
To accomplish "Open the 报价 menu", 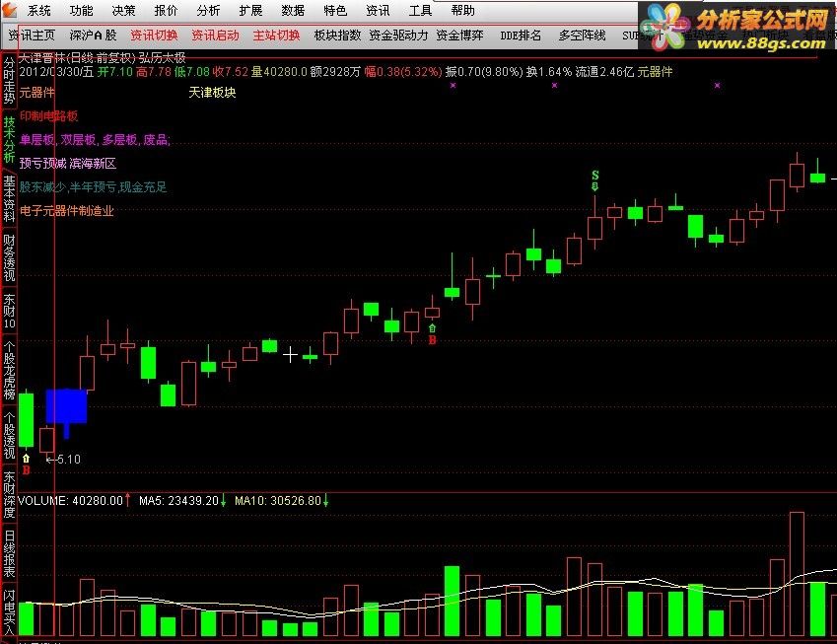I will pyautogui.click(x=166, y=11).
